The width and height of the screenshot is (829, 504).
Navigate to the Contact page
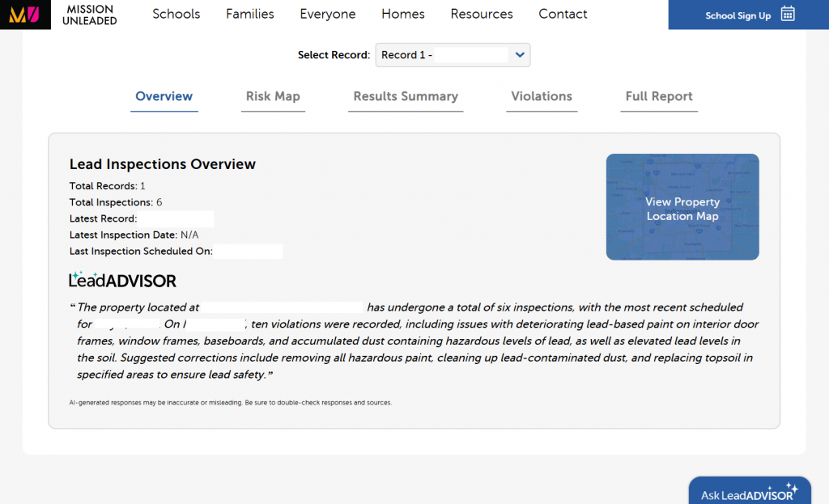click(x=563, y=14)
